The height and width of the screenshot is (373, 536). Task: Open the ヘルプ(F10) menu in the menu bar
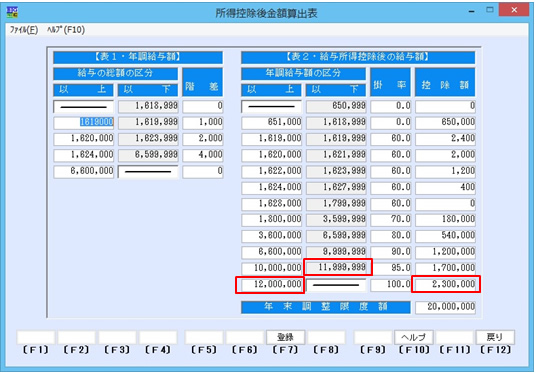point(66,30)
